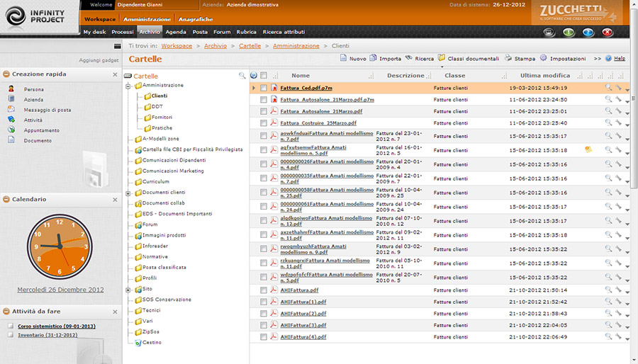
Task: Click the Classi documentali toolbar icon
Action: [x=441, y=59]
